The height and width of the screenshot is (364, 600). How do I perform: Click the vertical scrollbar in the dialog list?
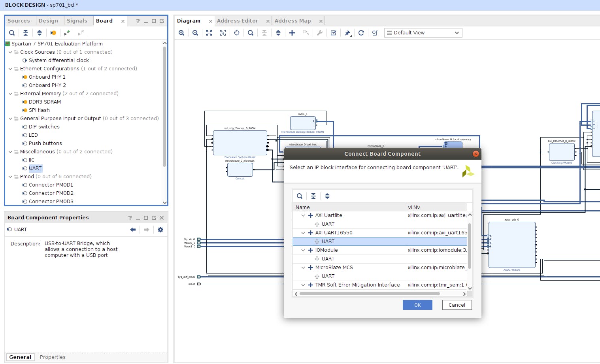(x=470, y=245)
